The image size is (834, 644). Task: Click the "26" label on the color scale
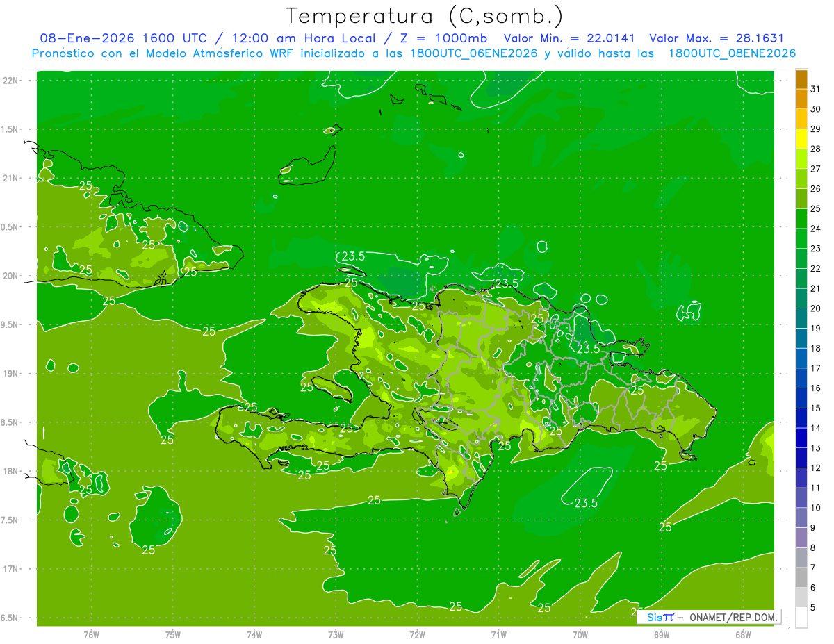[815, 188]
